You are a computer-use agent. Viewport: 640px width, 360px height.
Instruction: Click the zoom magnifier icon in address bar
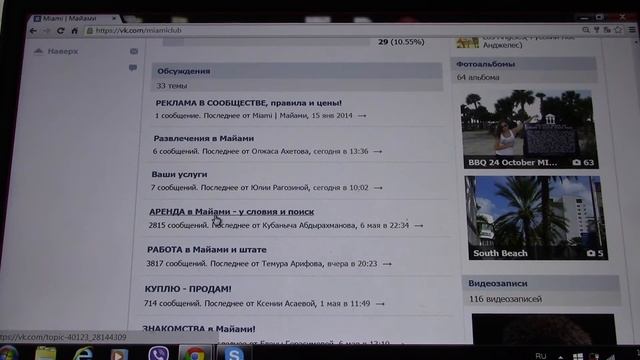pyautogui.click(x=586, y=30)
